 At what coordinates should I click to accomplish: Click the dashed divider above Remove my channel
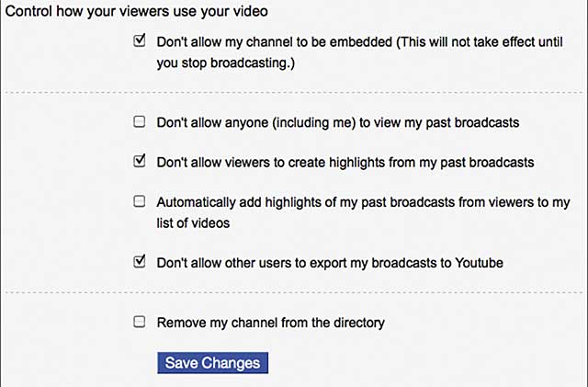click(x=294, y=292)
